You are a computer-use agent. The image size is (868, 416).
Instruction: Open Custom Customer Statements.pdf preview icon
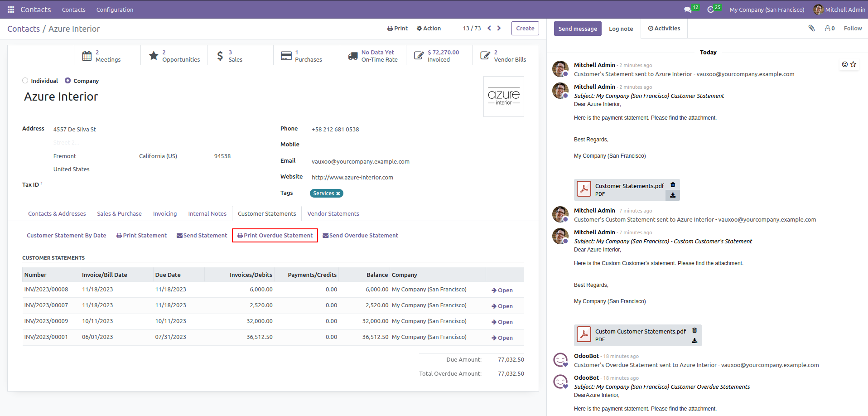[x=584, y=335]
